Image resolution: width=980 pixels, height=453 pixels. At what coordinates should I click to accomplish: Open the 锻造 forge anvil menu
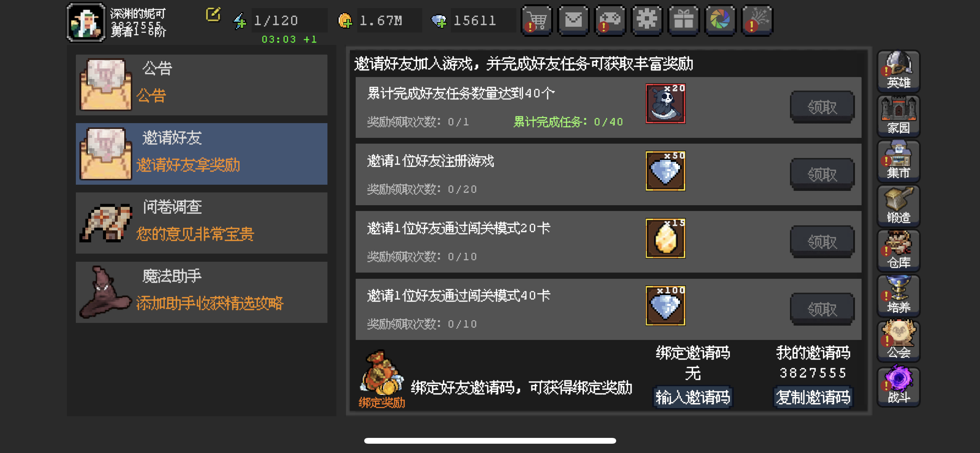click(x=898, y=206)
